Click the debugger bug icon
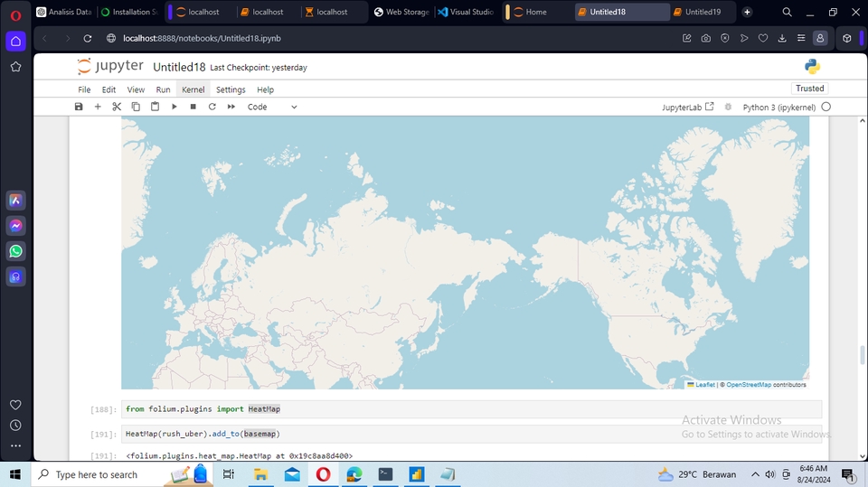 728,107
